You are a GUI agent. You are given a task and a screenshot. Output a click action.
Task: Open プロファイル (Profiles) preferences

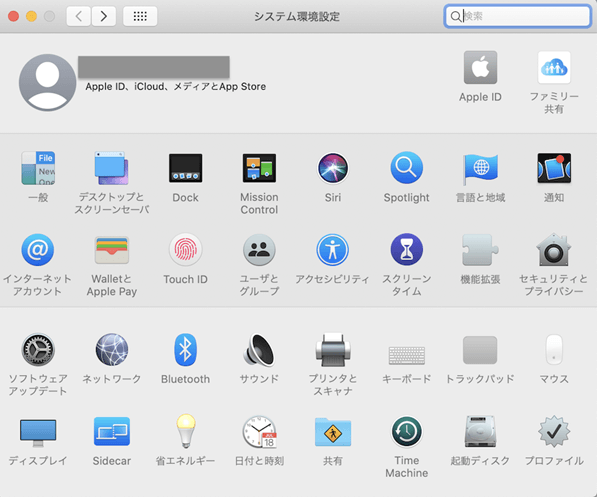554,431
